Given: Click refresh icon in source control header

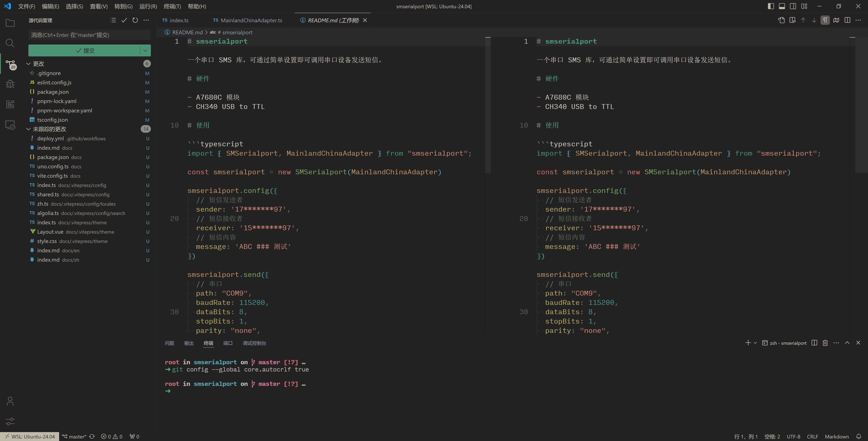Looking at the screenshot, I should (x=135, y=20).
